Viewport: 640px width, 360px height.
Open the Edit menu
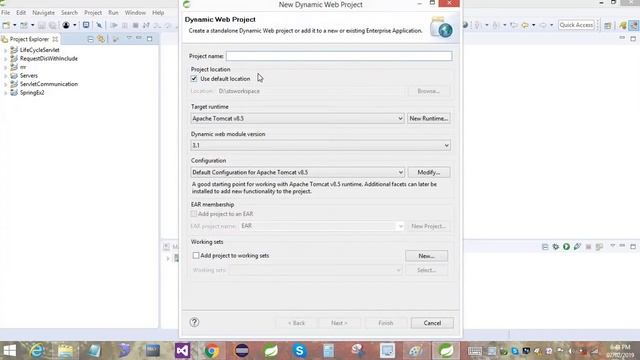click(21, 13)
